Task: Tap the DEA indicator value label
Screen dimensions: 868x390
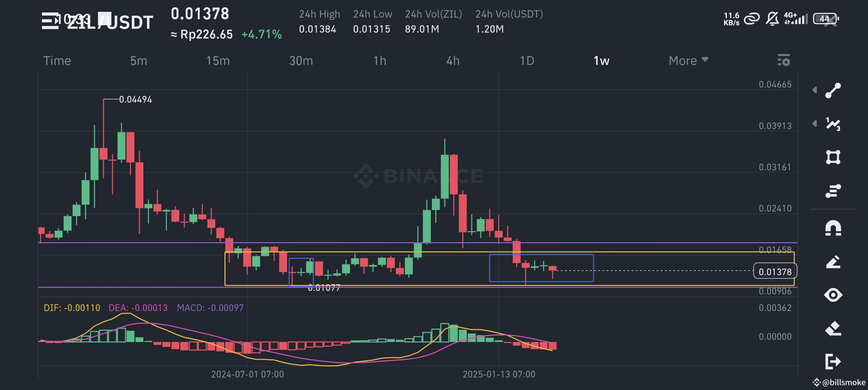Action: (x=138, y=308)
